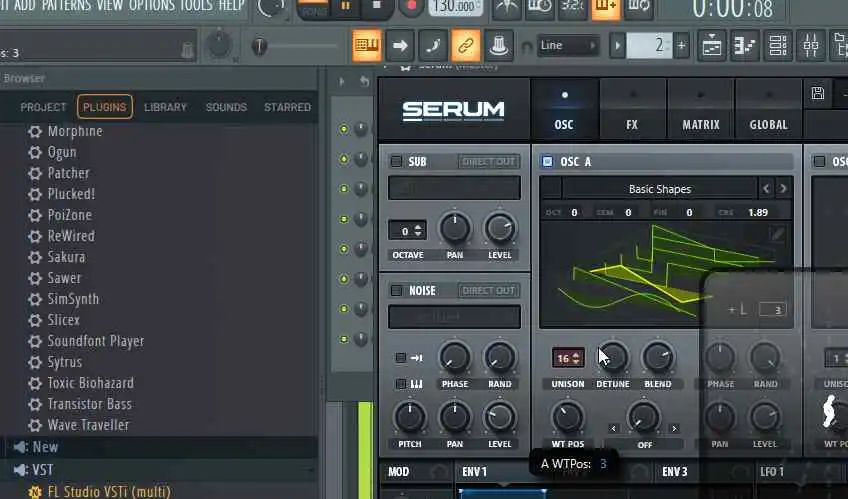Open the SUB waveform selector box
The image size is (848, 499).
[454, 188]
